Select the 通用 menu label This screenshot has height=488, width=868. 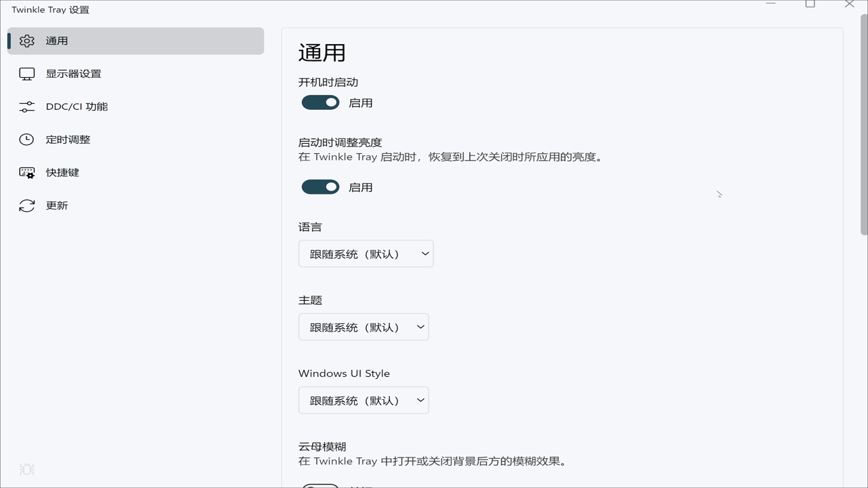pos(57,41)
